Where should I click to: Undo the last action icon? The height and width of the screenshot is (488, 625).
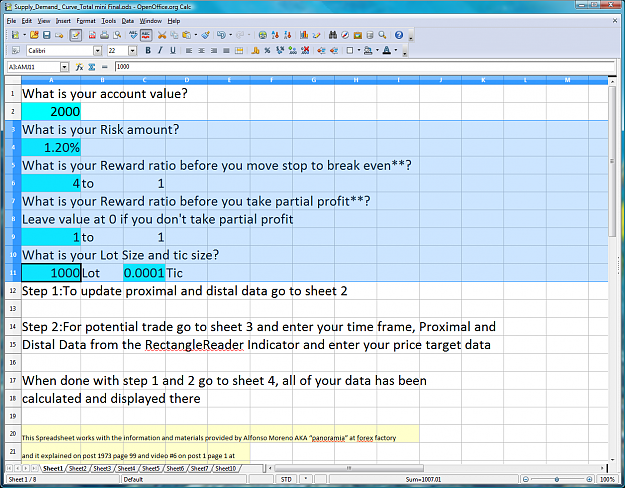[221, 35]
